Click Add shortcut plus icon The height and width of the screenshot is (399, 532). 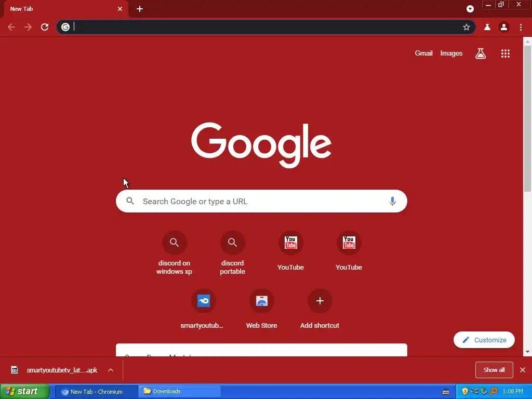[x=320, y=301]
